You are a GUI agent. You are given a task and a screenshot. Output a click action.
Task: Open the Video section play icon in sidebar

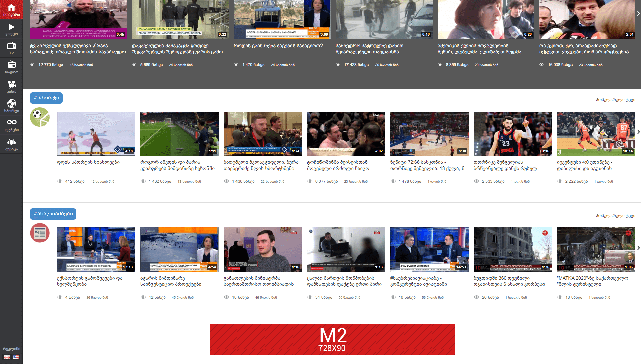coord(11,29)
